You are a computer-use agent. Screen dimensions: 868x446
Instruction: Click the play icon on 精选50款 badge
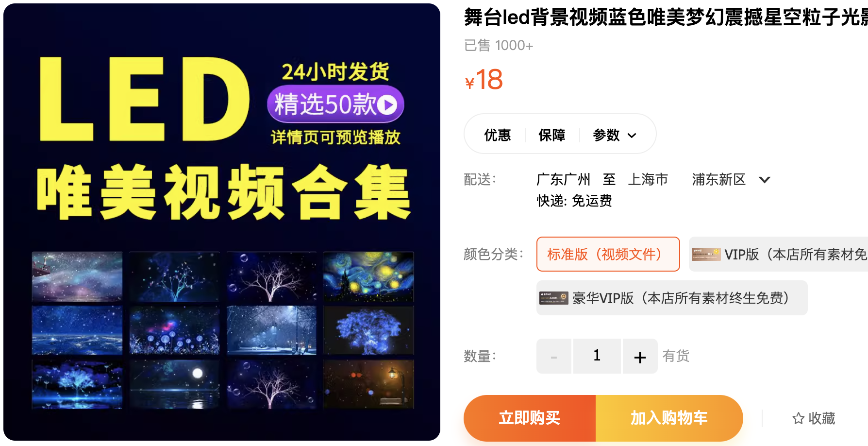[x=387, y=104]
